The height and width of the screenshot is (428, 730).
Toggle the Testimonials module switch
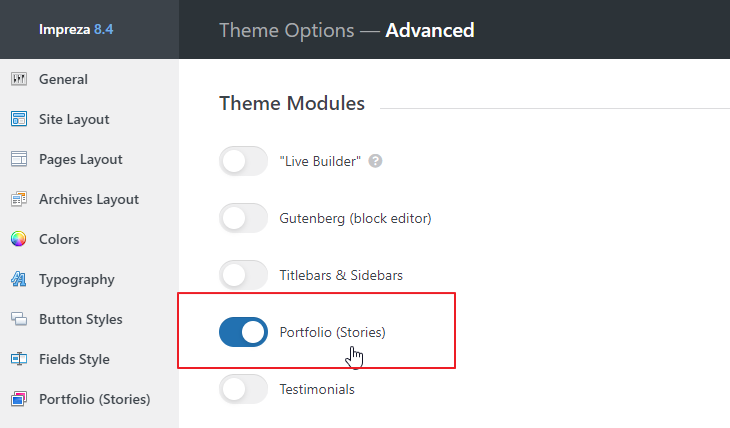tap(243, 389)
